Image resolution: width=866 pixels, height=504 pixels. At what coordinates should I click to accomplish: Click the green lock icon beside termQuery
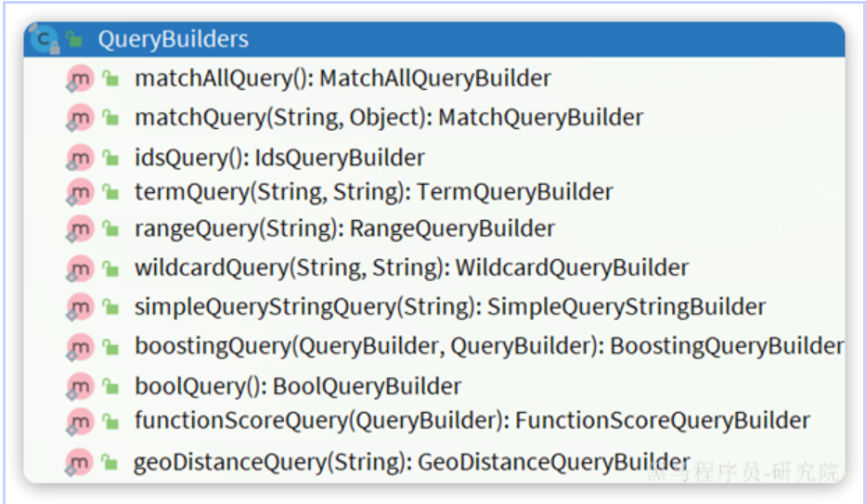(x=111, y=192)
